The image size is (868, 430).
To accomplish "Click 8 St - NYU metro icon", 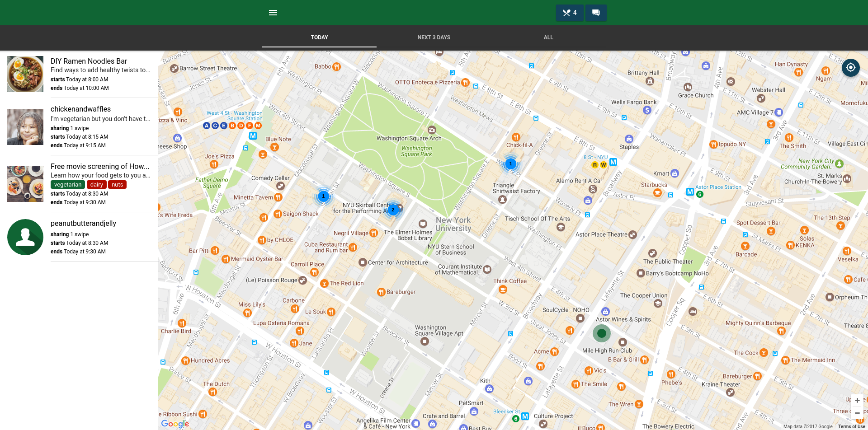I will (x=613, y=162).
